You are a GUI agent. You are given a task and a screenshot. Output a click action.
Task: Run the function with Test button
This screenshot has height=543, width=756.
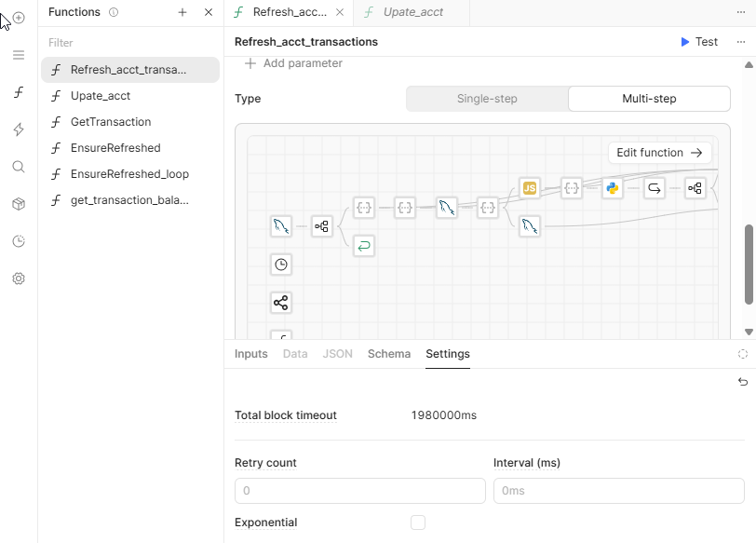699,42
